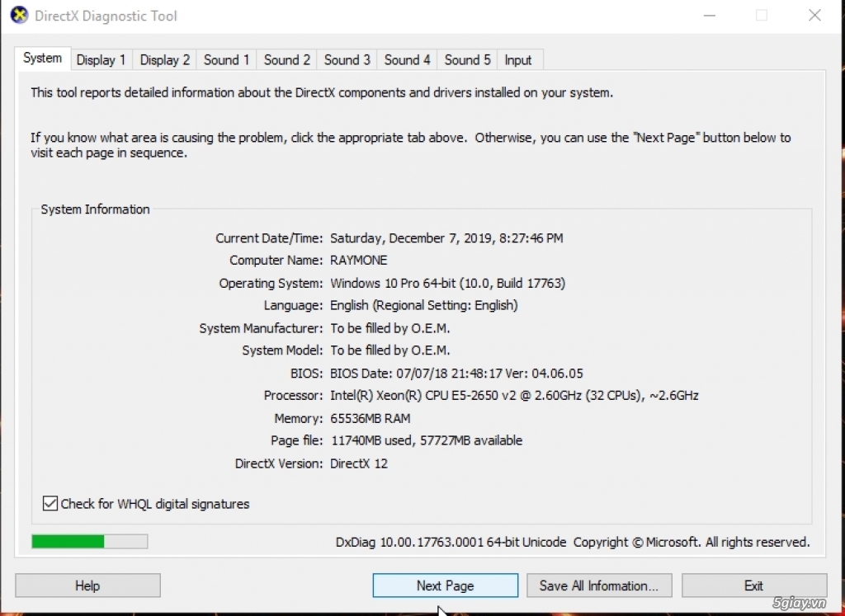This screenshot has width=845, height=616.
Task: Minimize the DirectX Diagnostic Tool window
Action: click(710, 15)
